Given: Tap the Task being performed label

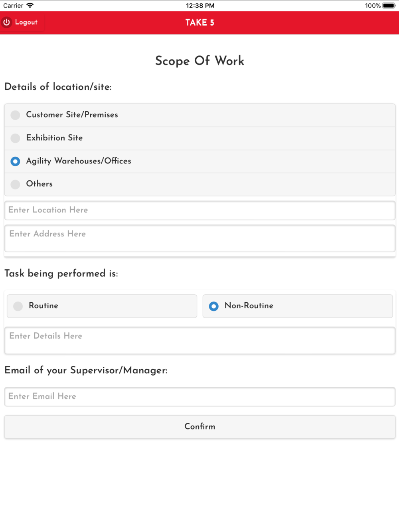Looking at the screenshot, I should coord(61,273).
